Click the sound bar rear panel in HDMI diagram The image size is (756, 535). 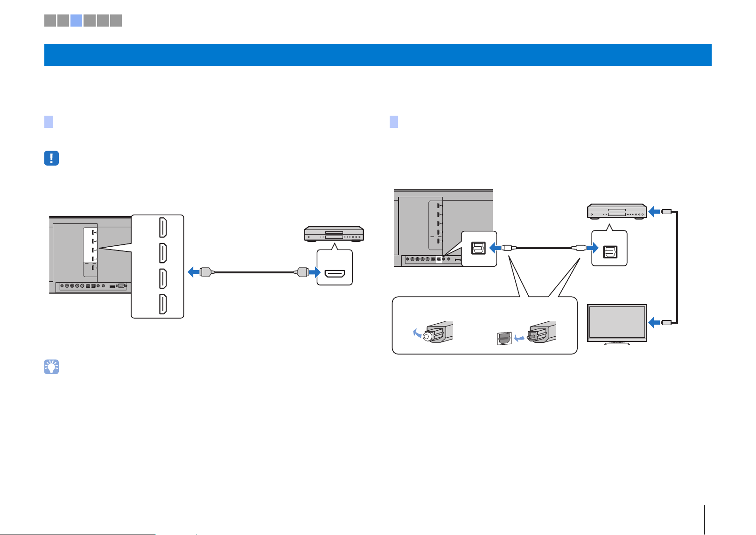point(90,255)
